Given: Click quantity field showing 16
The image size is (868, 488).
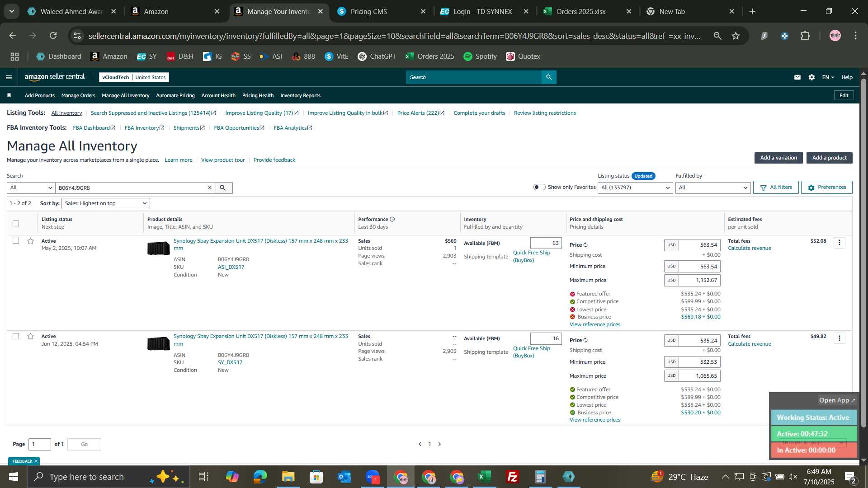Looking at the screenshot, I should click(546, 338).
